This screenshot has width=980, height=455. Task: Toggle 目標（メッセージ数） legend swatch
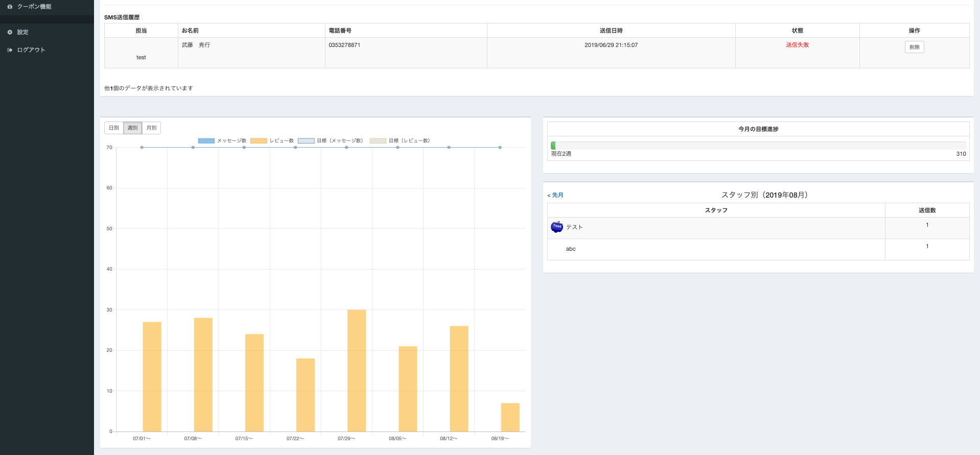tap(306, 141)
